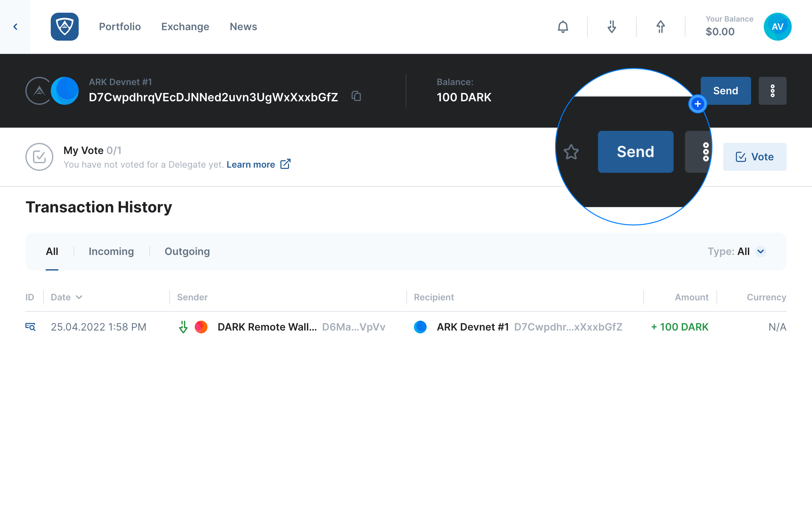Click the Vote button
812x508 pixels.
click(755, 157)
